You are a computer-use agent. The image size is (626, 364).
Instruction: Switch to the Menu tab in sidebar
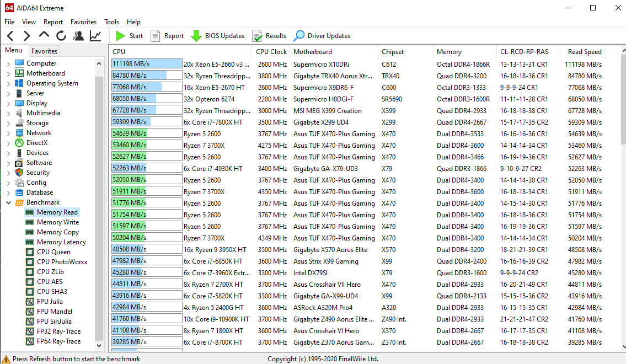(x=14, y=50)
